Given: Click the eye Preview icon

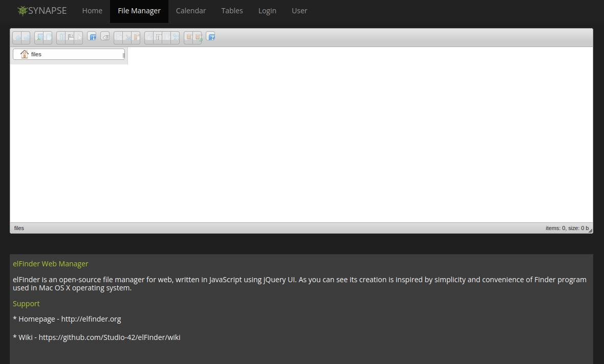Looking at the screenshot, I should [x=105, y=37].
